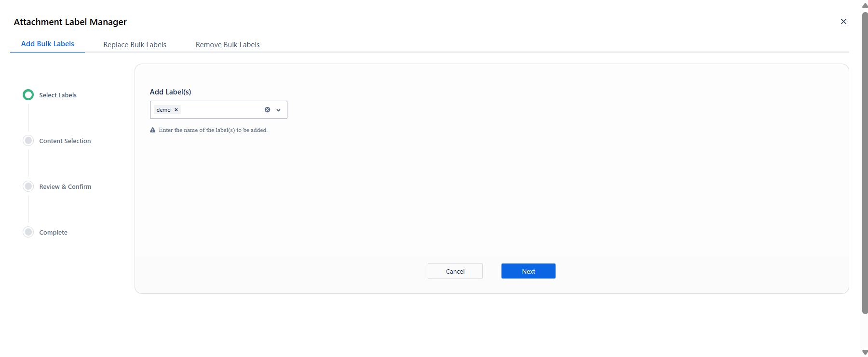The height and width of the screenshot is (357, 868).
Task: Remove the demo label chip
Action: tap(176, 110)
